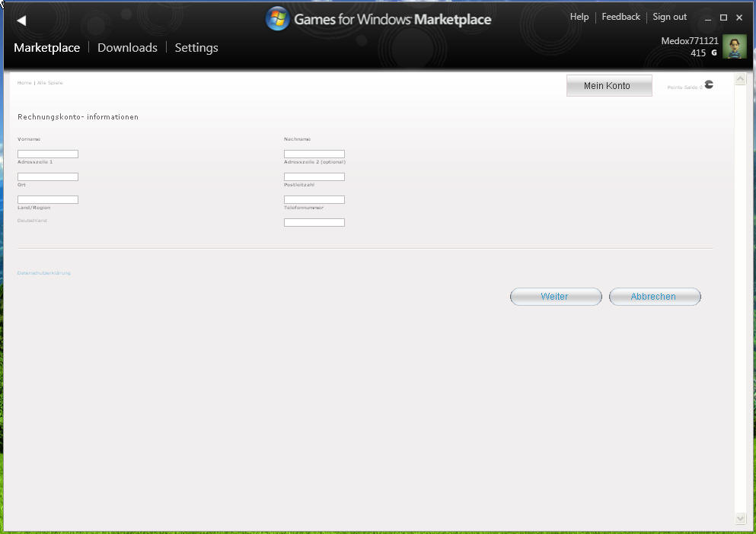Click the Points Saldo coin icon

[x=709, y=84]
